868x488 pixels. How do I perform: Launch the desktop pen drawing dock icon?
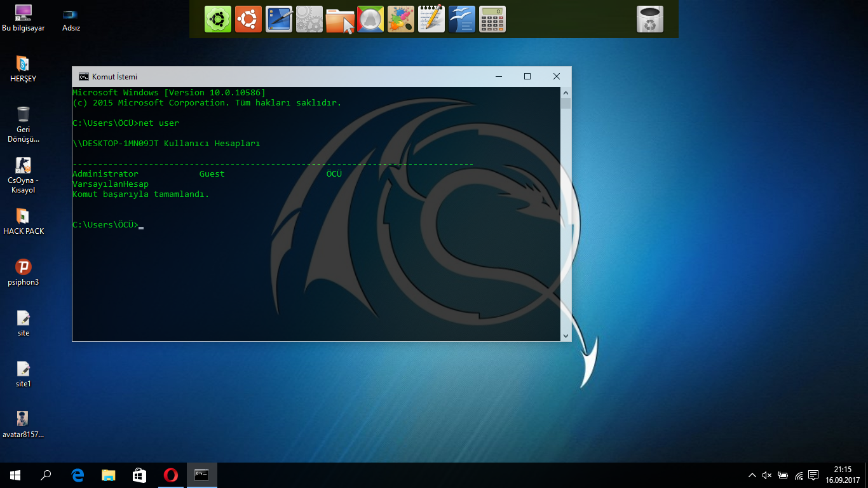pos(279,19)
